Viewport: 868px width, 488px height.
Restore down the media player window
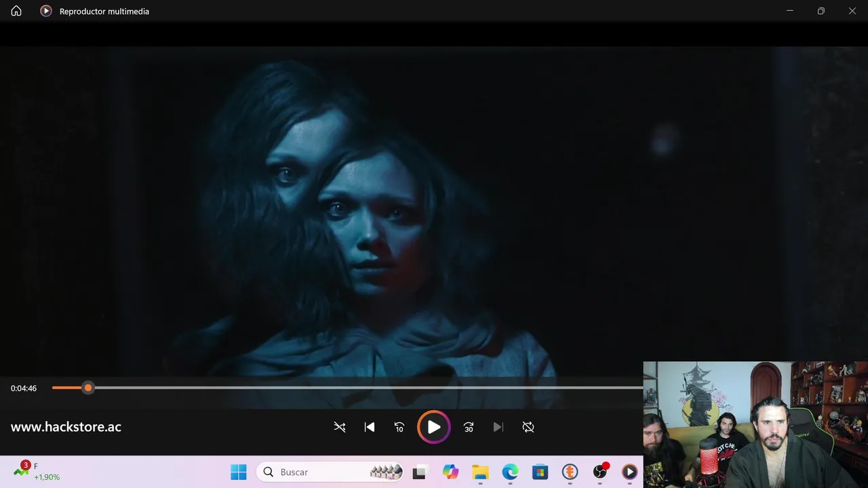[821, 11]
